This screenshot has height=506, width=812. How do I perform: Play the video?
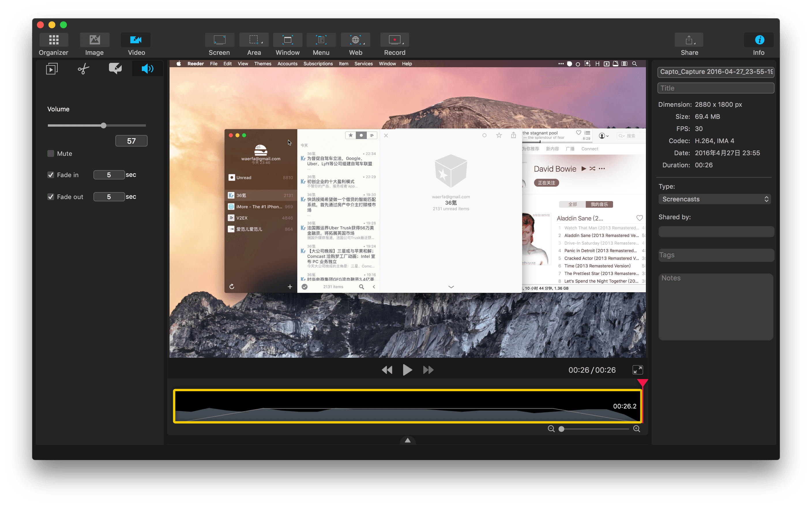click(x=407, y=370)
